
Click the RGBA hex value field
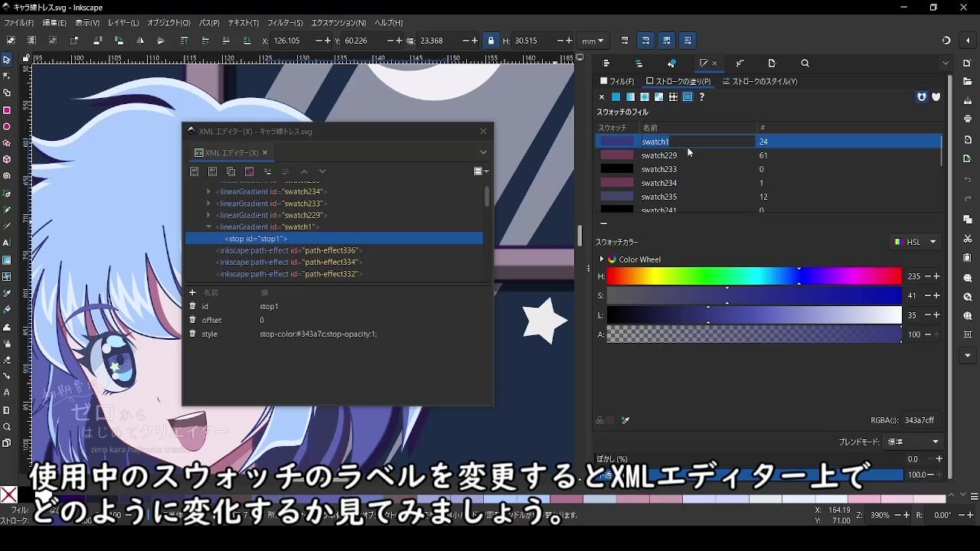point(921,420)
